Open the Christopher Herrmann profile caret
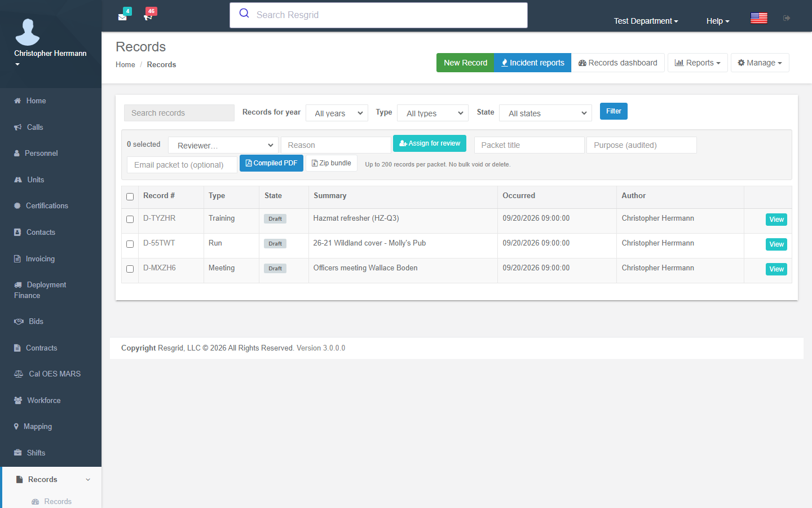Screen dimensions: 812x508 pyautogui.click(x=17, y=64)
